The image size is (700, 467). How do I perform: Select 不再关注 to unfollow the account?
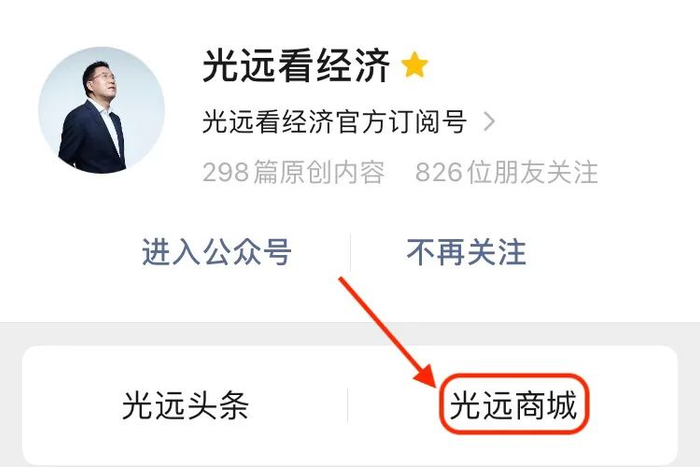pos(467,252)
